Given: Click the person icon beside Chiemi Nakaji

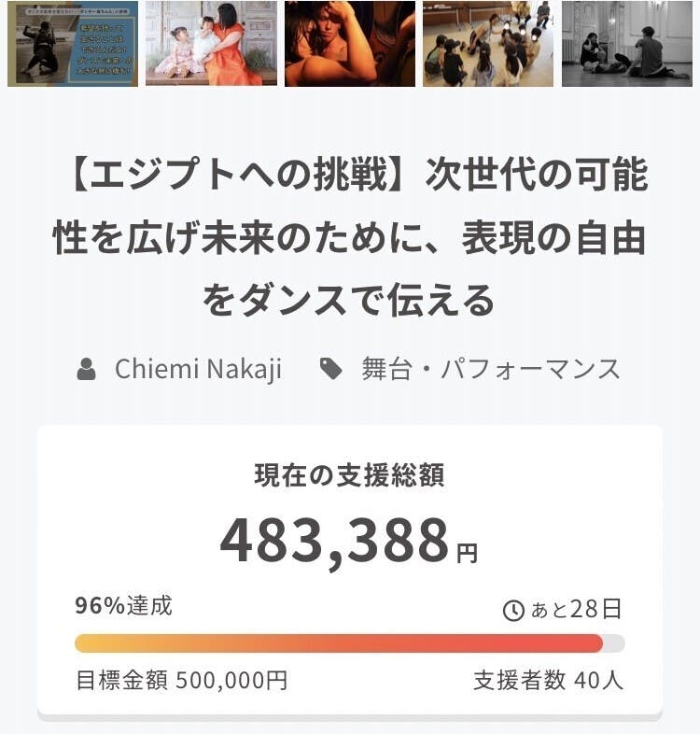Looking at the screenshot, I should (x=87, y=370).
